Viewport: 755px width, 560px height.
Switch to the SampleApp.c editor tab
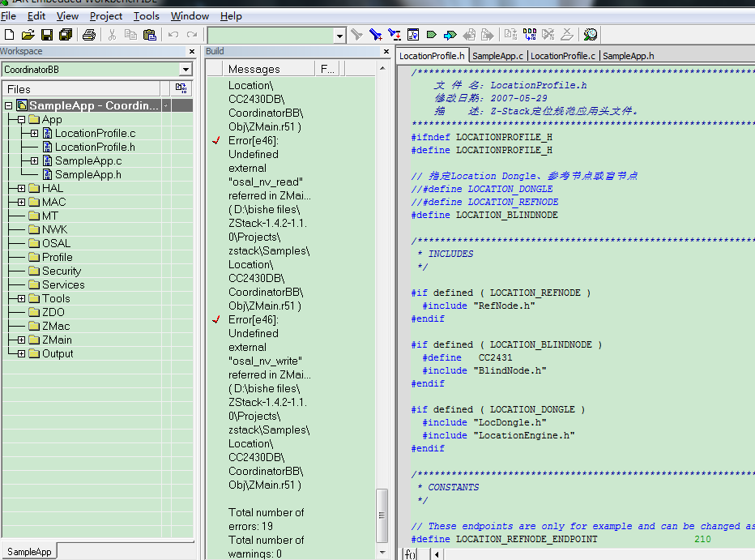click(x=497, y=56)
